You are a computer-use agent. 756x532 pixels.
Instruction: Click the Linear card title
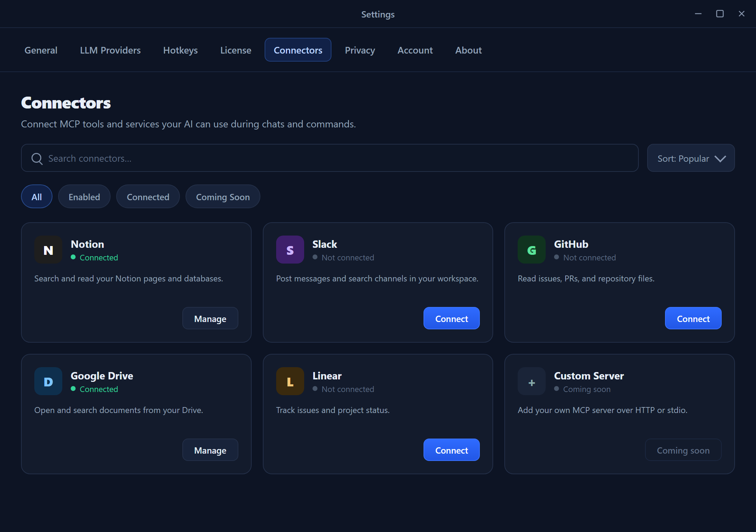[x=327, y=376]
